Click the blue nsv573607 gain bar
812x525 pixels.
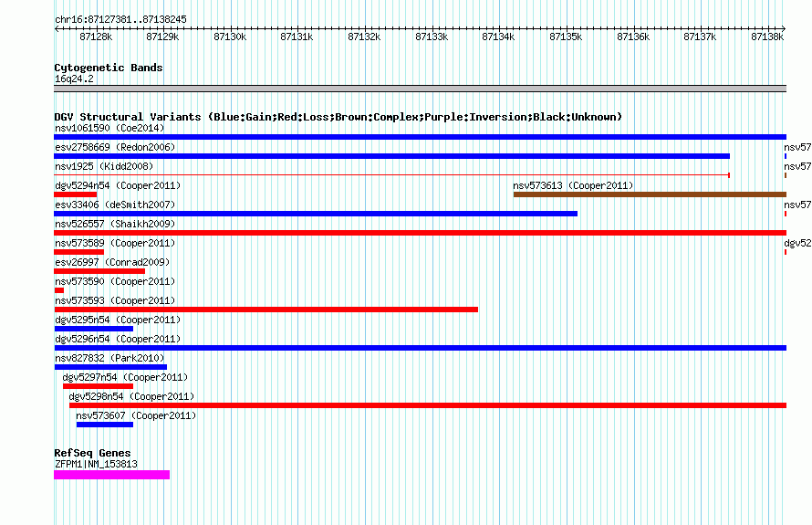point(105,425)
